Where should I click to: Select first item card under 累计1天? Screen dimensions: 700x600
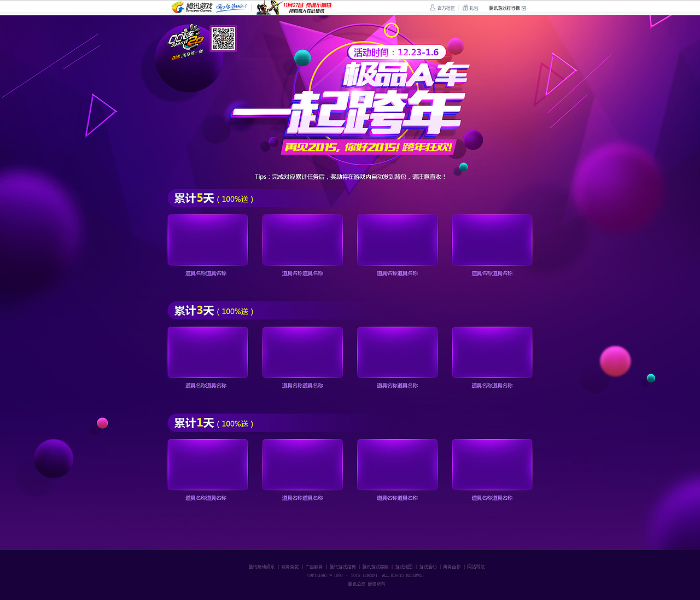point(208,465)
